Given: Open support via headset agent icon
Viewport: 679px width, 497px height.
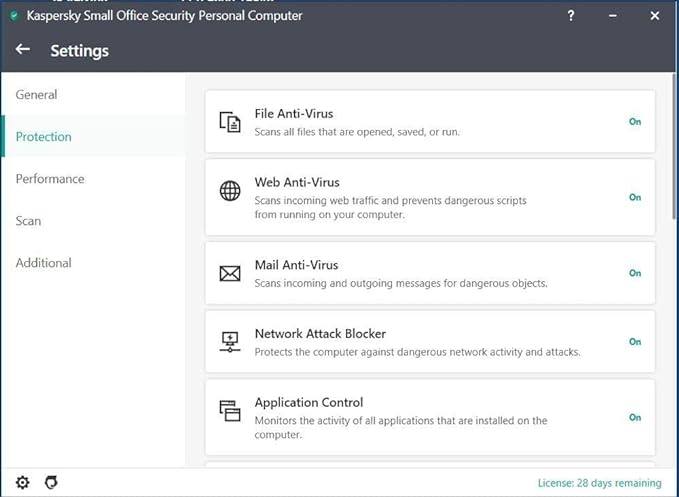Looking at the screenshot, I should (x=52, y=482).
